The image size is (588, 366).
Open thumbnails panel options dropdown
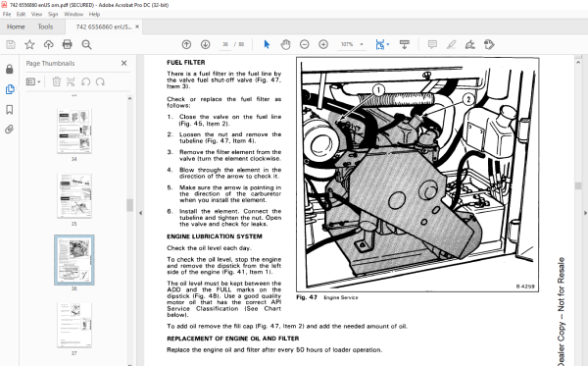point(33,81)
